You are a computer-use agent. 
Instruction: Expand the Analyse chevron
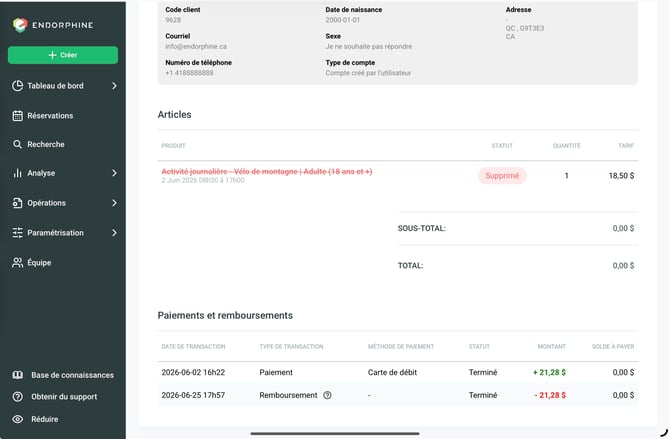click(114, 173)
